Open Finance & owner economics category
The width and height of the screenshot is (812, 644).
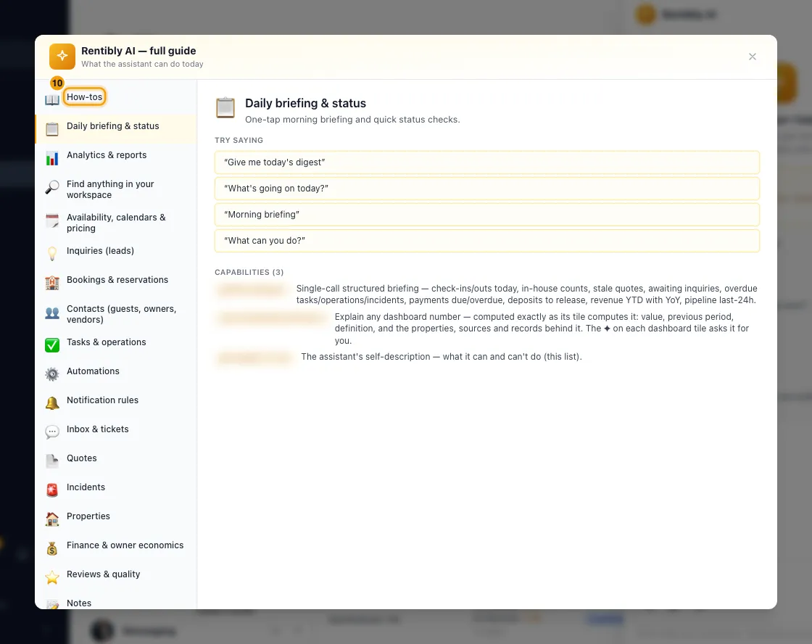(x=116, y=548)
